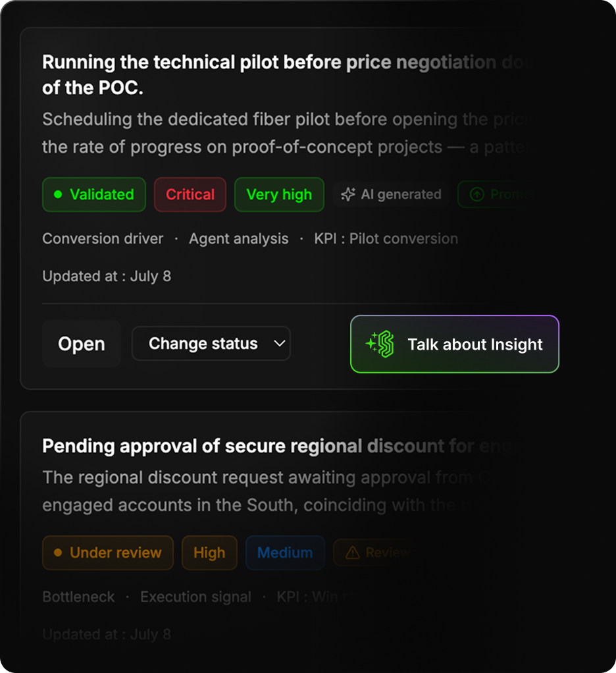The height and width of the screenshot is (673, 616).
Task: Click the sparkle S logo icon
Action: pyautogui.click(x=380, y=344)
